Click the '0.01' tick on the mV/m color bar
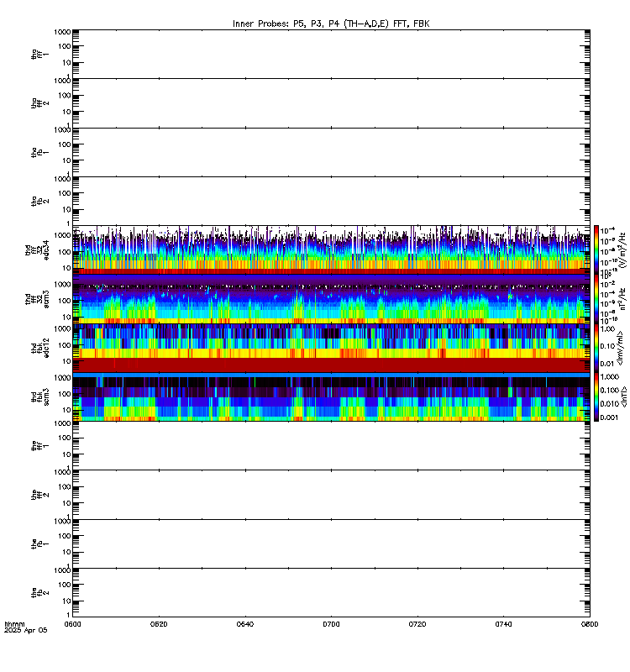Screen dimensions: 630x672 click(x=607, y=364)
